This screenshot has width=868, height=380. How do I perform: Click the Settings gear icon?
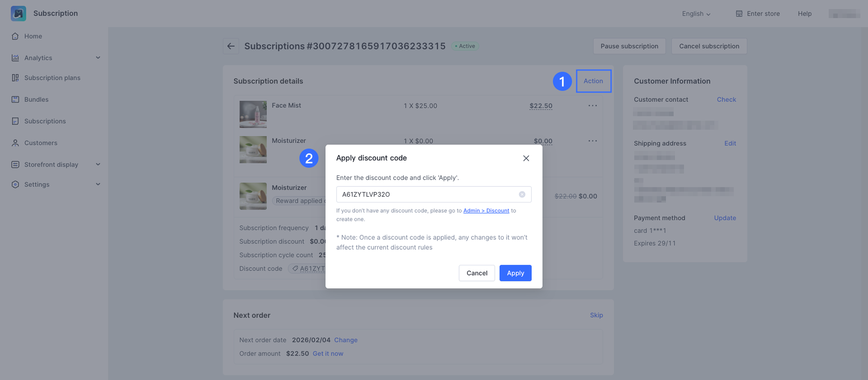coord(15,184)
